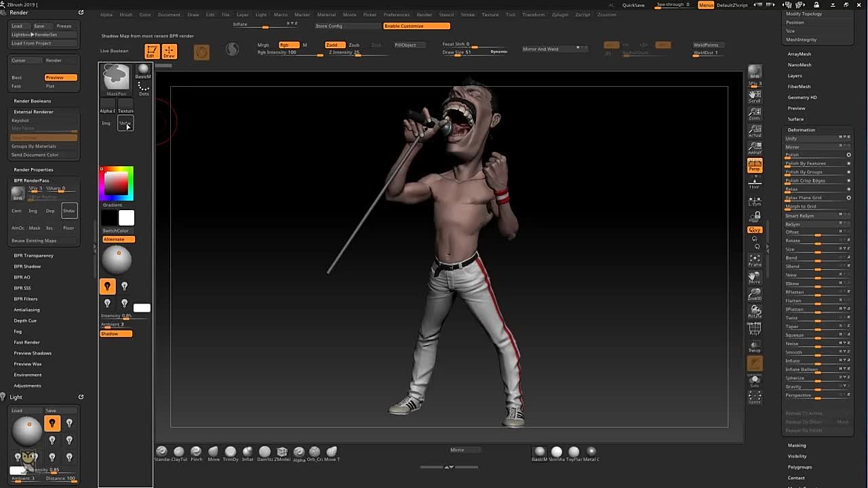The image size is (868, 488).
Task: Choose the Pinch brush
Action: point(196,453)
